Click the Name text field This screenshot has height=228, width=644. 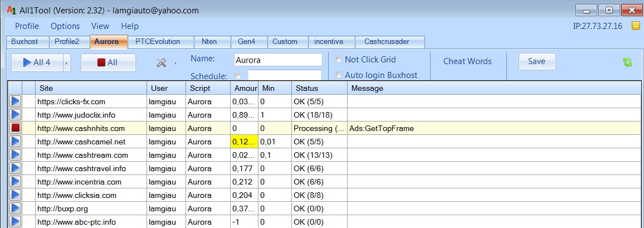click(277, 60)
